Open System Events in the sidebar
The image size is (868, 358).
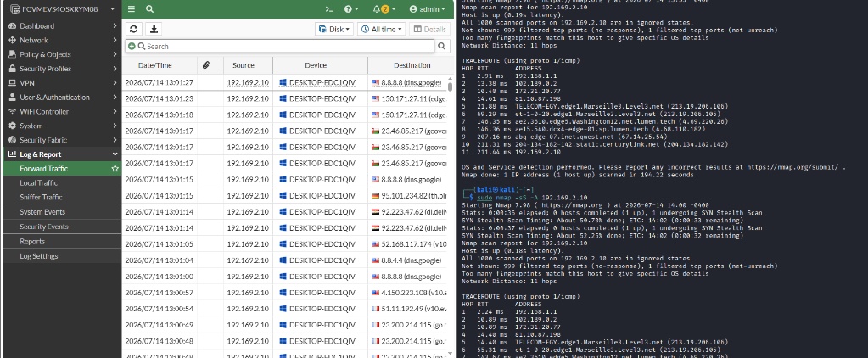tap(42, 212)
